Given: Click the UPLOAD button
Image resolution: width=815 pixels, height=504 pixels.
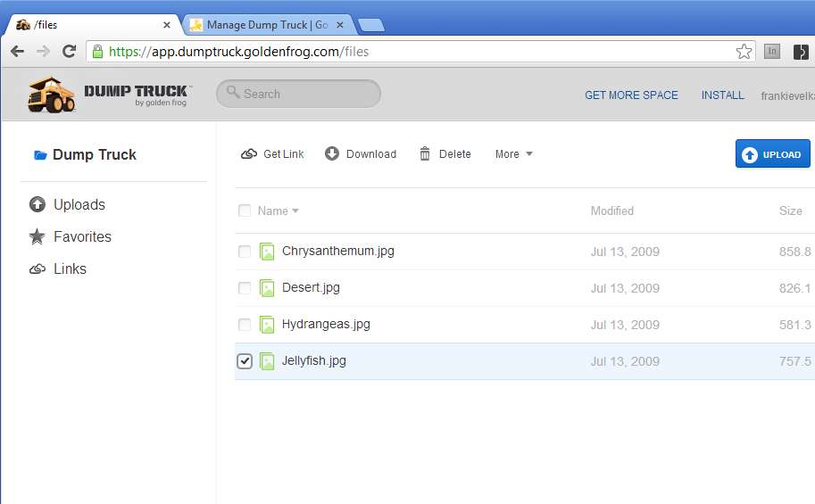Looking at the screenshot, I should tap(772, 153).
